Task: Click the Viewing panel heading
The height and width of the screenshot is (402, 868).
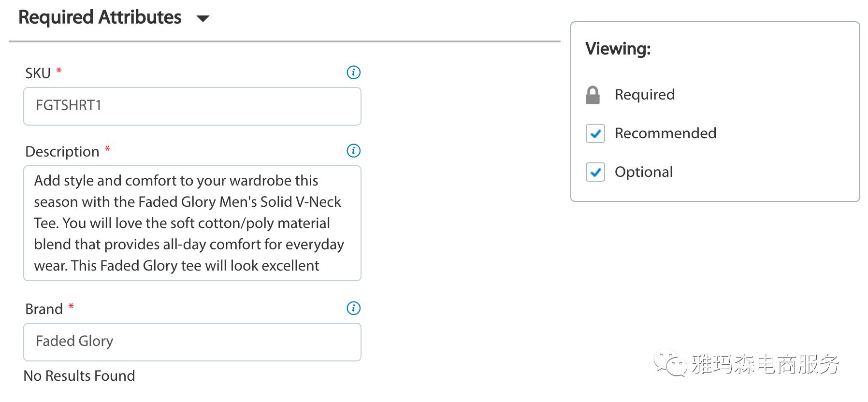Action: tap(618, 49)
